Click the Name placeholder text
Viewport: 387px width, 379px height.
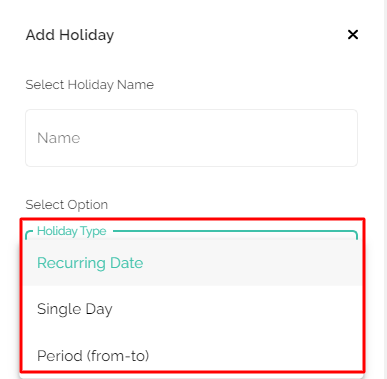tap(59, 138)
